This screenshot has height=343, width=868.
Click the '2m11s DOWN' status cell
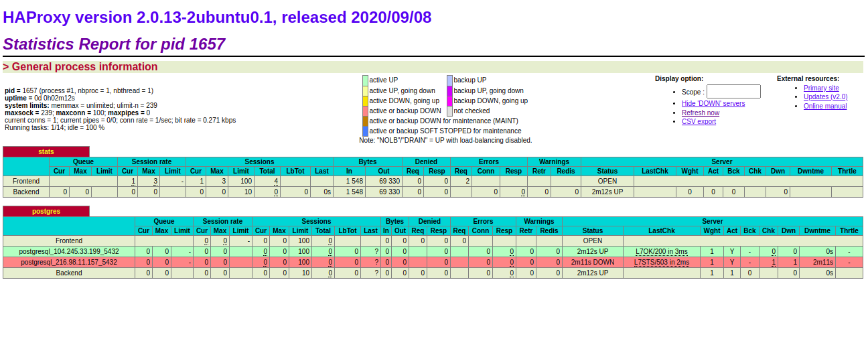point(592,262)
